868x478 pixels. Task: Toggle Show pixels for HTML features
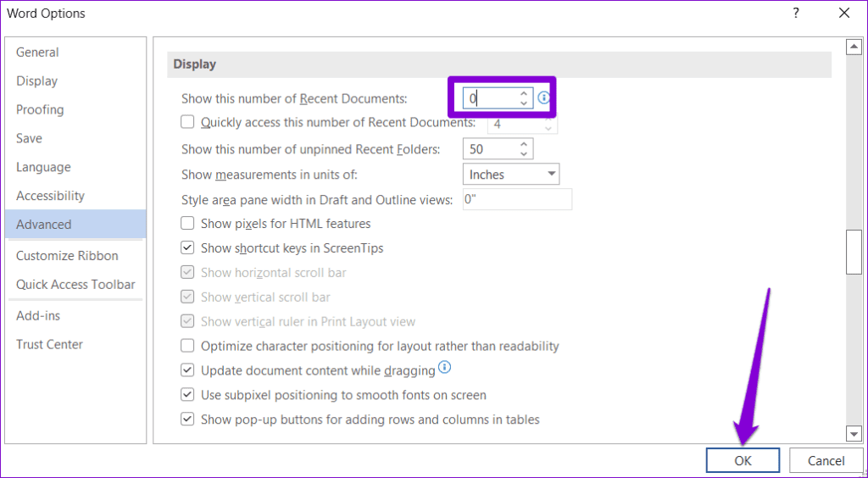tap(188, 224)
